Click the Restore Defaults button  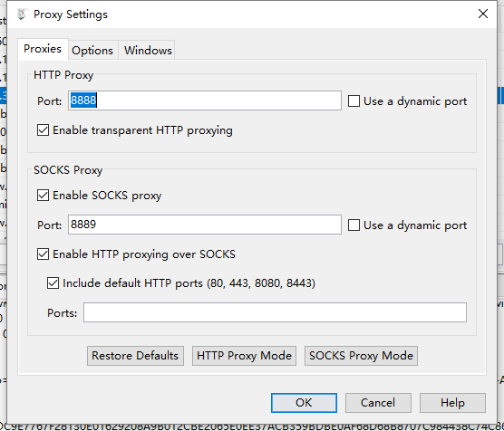[x=135, y=356]
